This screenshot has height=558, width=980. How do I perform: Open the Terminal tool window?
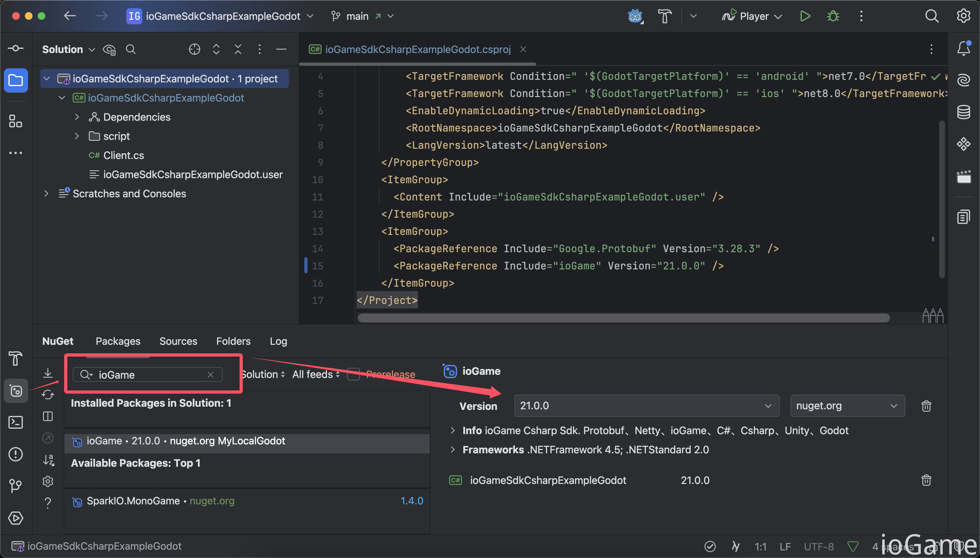click(16, 422)
